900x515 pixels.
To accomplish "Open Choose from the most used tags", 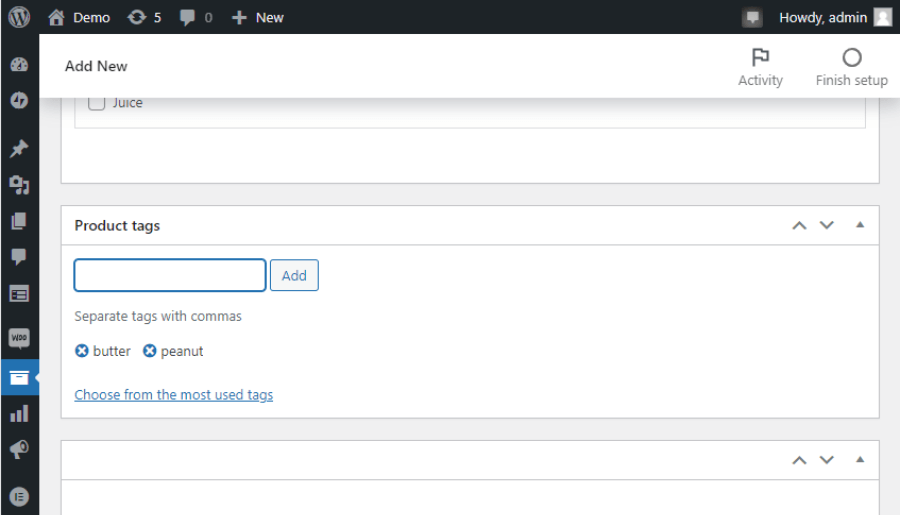I will click(173, 395).
